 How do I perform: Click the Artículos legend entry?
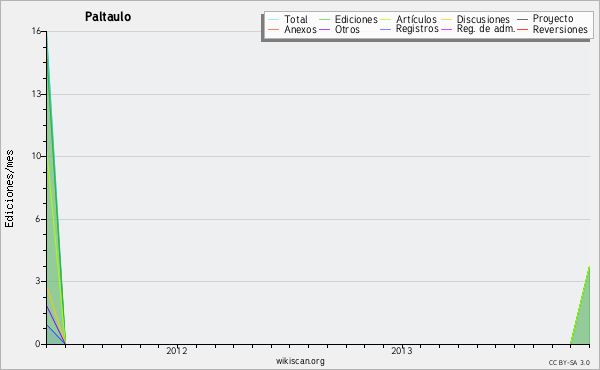pos(408,19)
